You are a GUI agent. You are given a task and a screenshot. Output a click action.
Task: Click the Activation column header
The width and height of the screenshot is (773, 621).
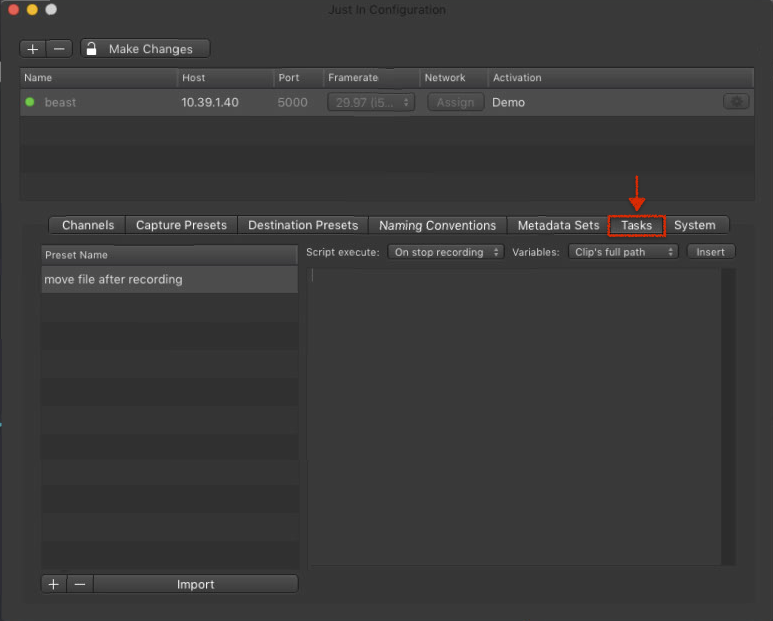point(621,78)
